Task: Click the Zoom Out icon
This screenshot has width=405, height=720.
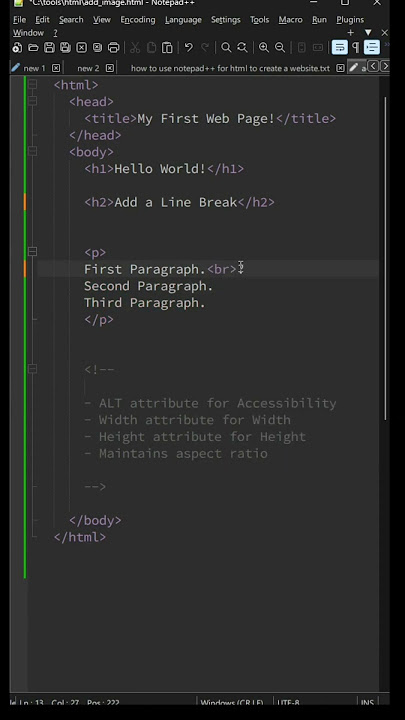Action: (x=280, y=47)
